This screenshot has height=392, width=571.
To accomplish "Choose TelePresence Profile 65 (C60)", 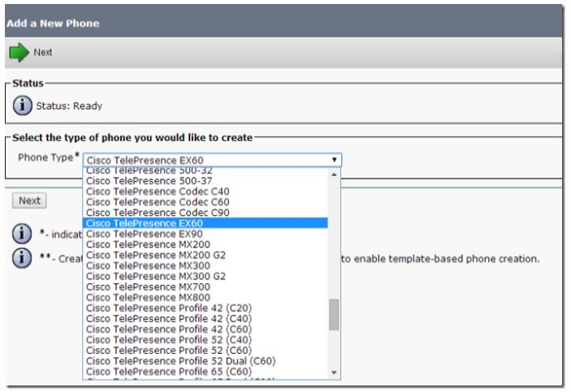I will [205, 372].
